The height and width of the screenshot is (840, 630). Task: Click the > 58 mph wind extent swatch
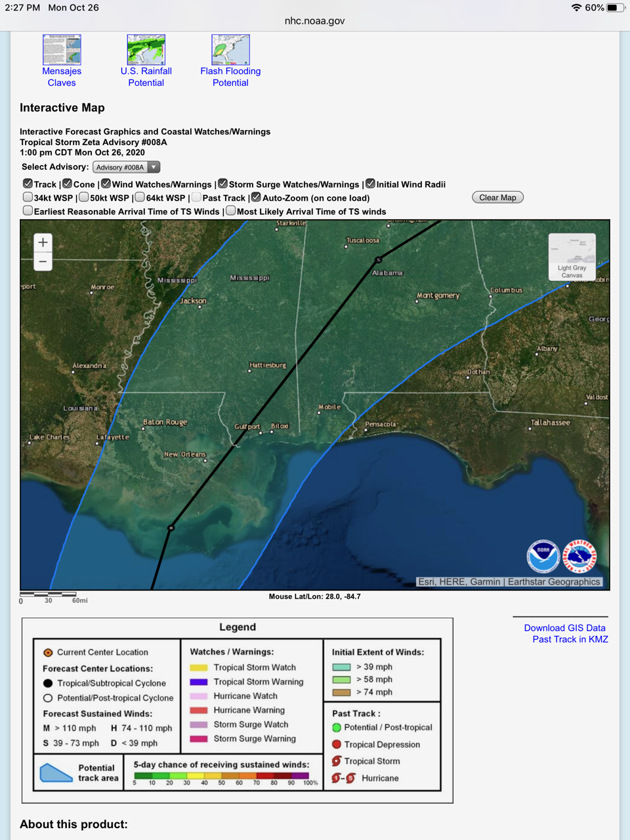point(341,679)
